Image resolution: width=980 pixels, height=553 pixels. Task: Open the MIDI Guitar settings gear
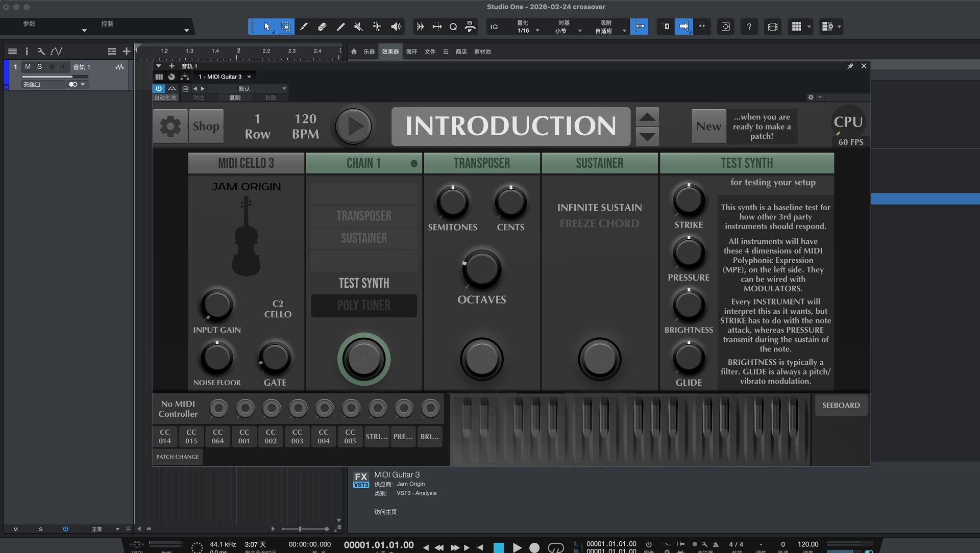click(x=170, y=126)
